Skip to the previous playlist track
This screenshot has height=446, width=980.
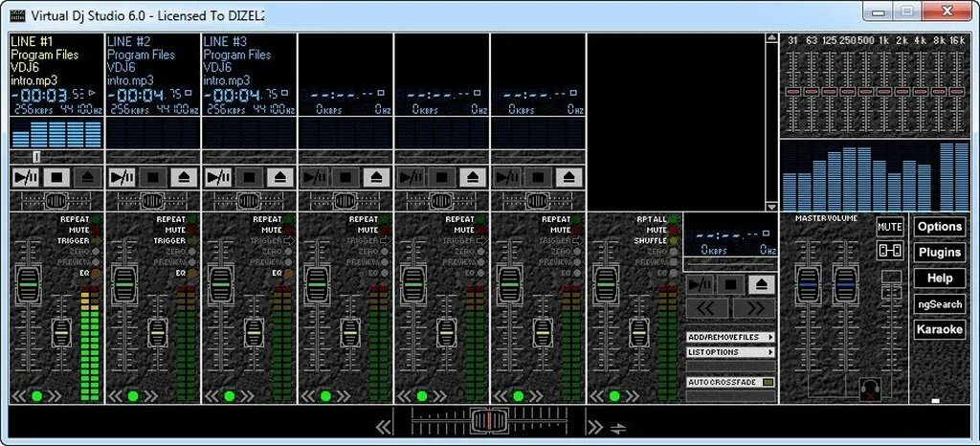pyautogui.click(x=707, y=308)
